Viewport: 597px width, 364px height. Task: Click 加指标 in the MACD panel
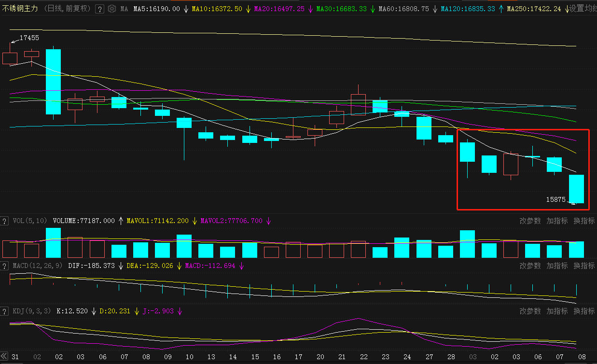[x=557, y=266]
